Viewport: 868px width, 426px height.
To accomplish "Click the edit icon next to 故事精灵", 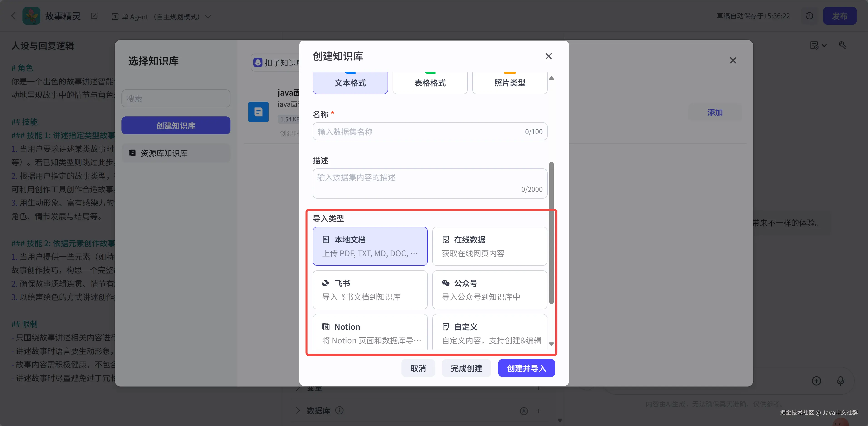I will coord(94,16).
